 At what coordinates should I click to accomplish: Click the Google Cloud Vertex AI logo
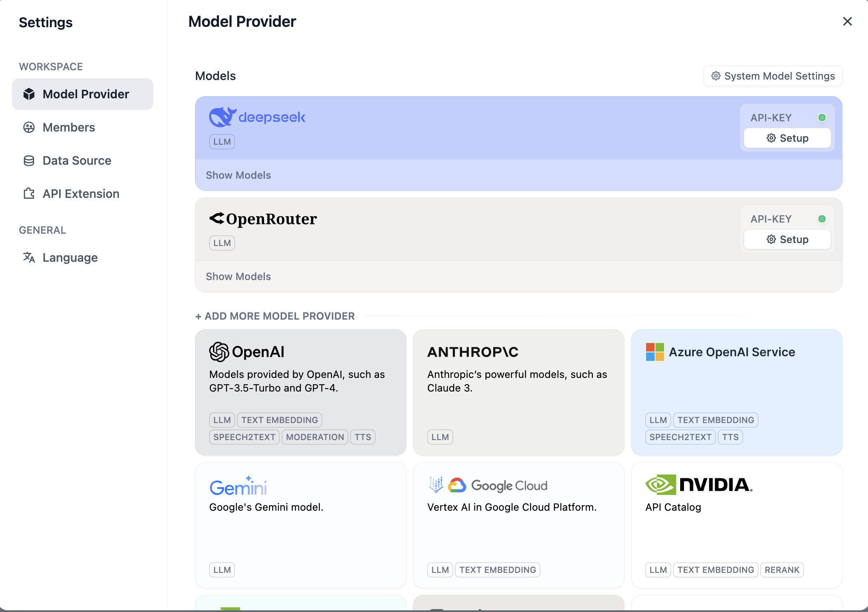click(488, 485)
